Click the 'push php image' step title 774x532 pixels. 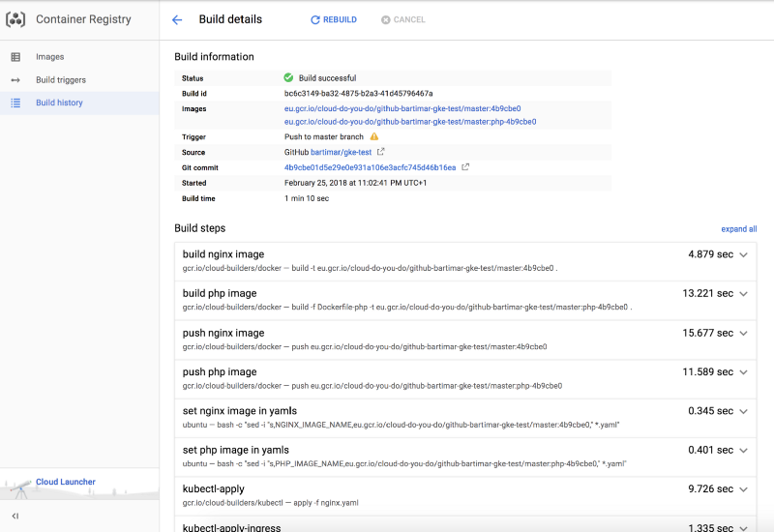pos(220,371)
